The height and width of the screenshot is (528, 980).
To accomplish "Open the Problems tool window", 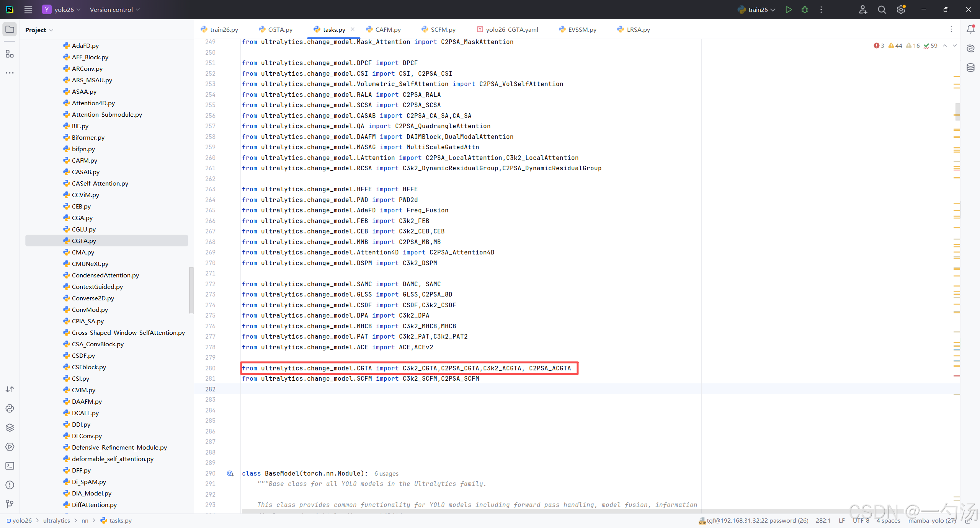I will 10,485.
